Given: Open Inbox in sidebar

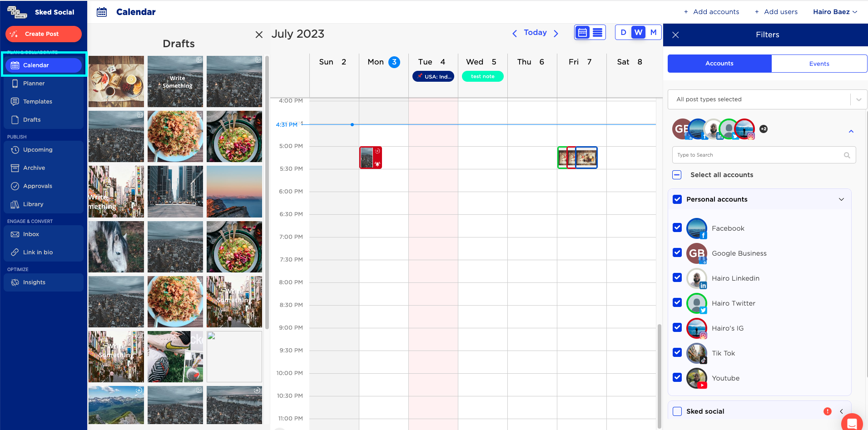Looking at the screenshot, I should click(44, 234).
